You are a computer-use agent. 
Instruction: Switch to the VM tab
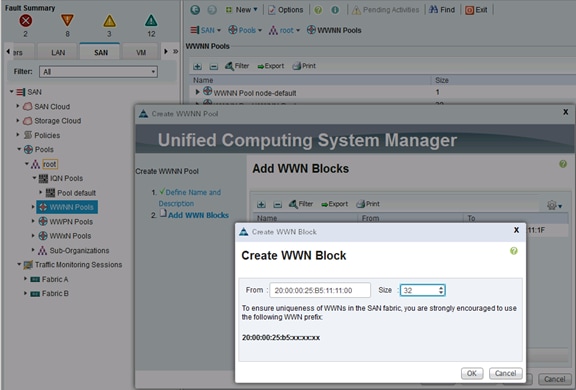[141, 53]
